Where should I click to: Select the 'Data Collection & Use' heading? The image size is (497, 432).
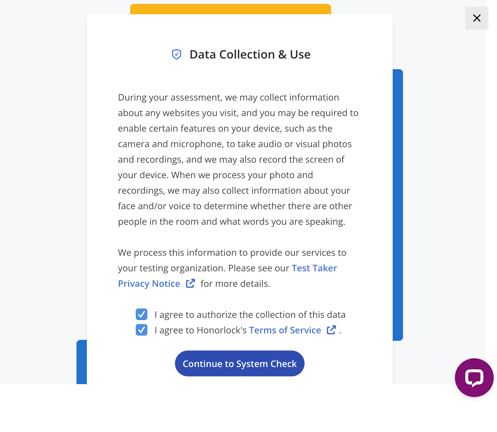click(x=250, y=54)
